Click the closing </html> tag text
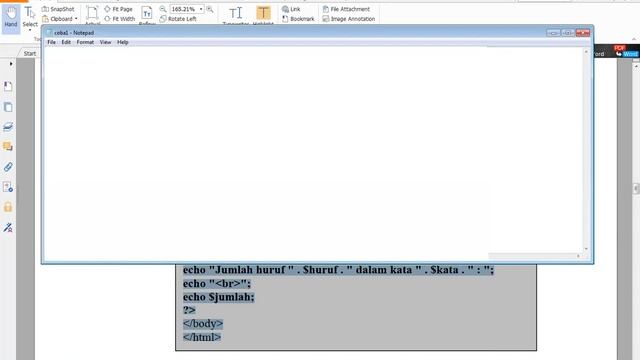The height and width of the screenshot is (360, 640). point(202,337)
